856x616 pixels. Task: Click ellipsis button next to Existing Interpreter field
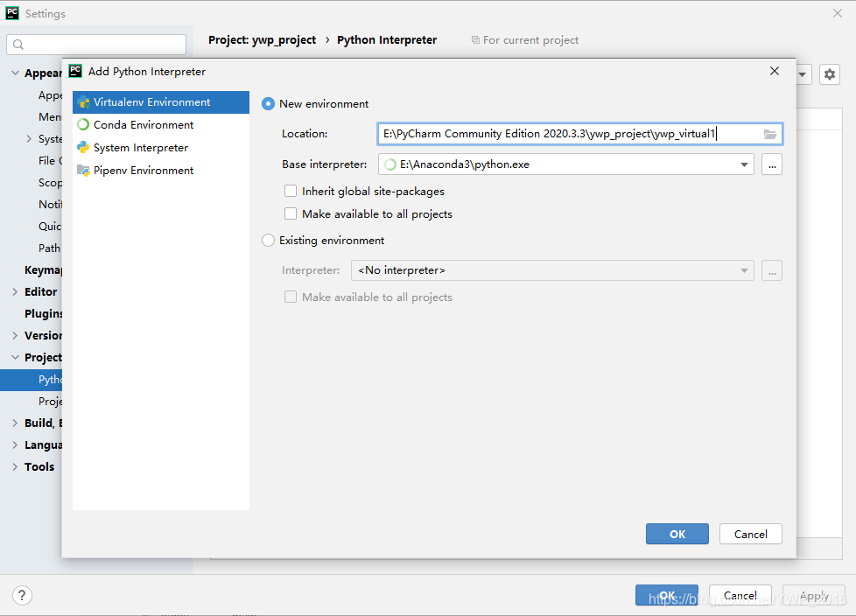coord(772,270)
